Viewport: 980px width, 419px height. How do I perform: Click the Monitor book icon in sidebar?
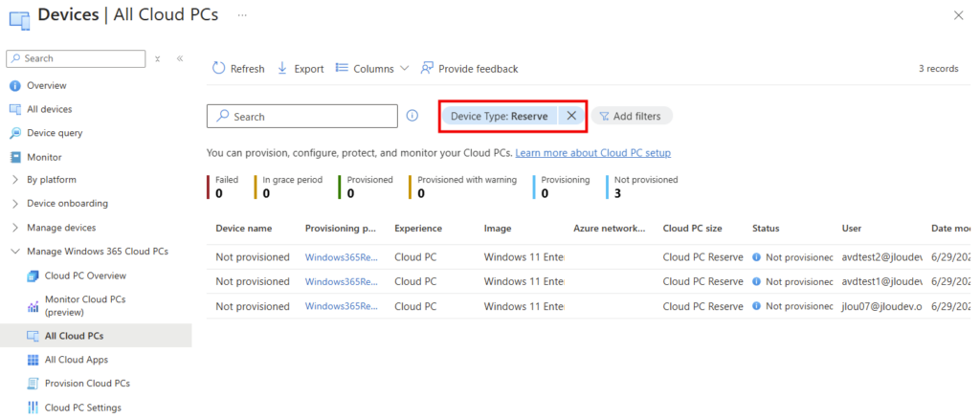click(15, 157)
